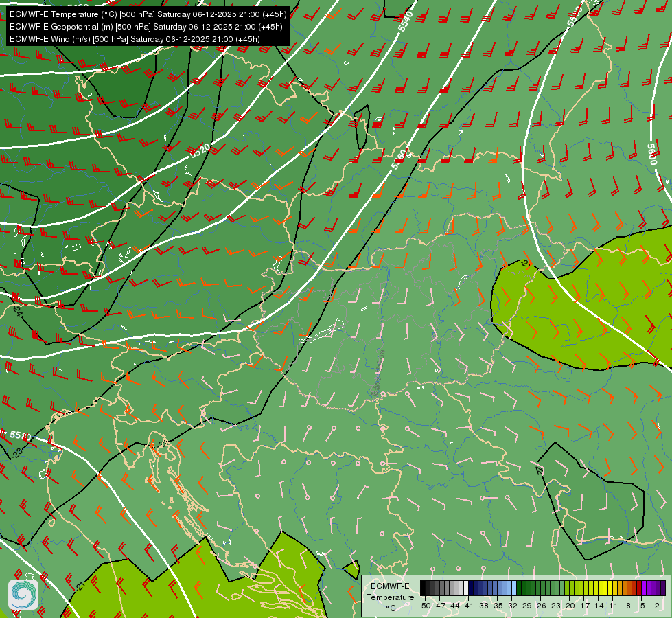This screenshot has height=618, width=672.
Task: Click the -50 legend tick value
Action: click(425, 606)
